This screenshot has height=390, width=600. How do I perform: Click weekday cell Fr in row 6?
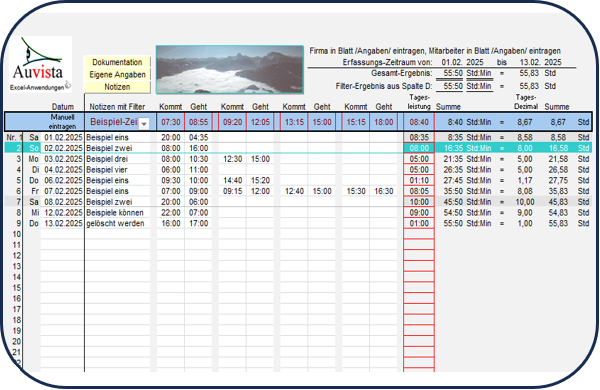tap(35, 191)
